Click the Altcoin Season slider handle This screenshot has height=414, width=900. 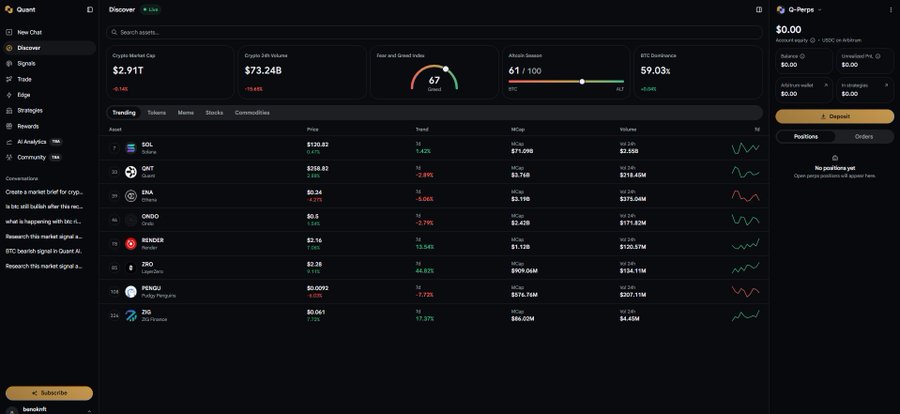click(582, 82)
